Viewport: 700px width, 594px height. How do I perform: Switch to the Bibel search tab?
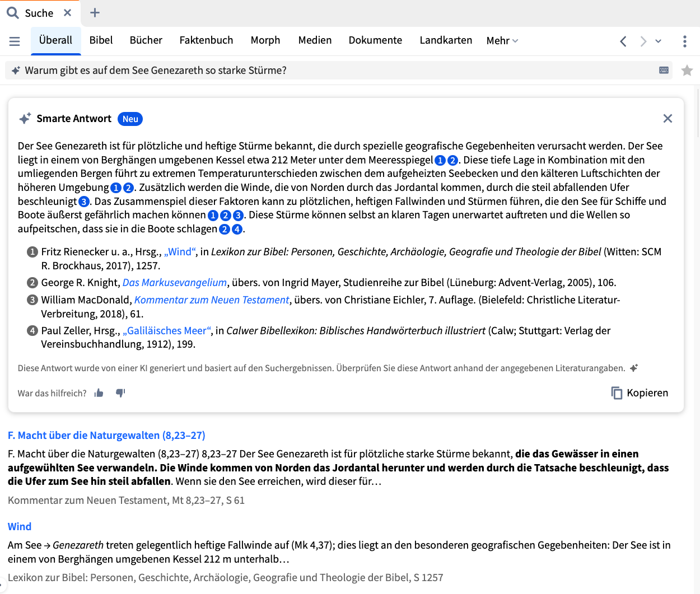(x=101, y=40)
